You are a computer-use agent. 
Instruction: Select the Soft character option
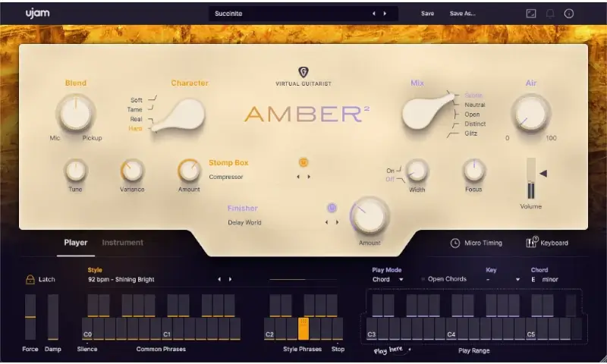[137, 100]
